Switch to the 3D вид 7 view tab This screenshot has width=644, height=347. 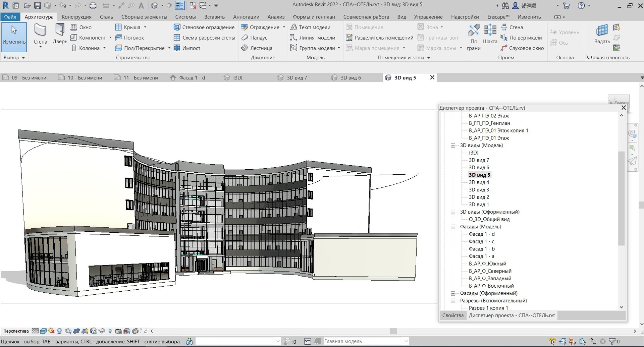click(297, 77)
